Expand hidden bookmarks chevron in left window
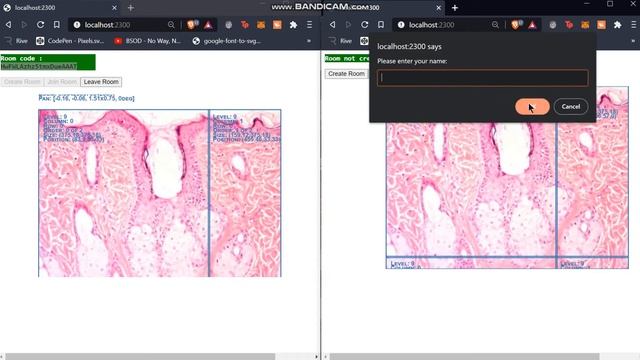 (x=309, y=41)
